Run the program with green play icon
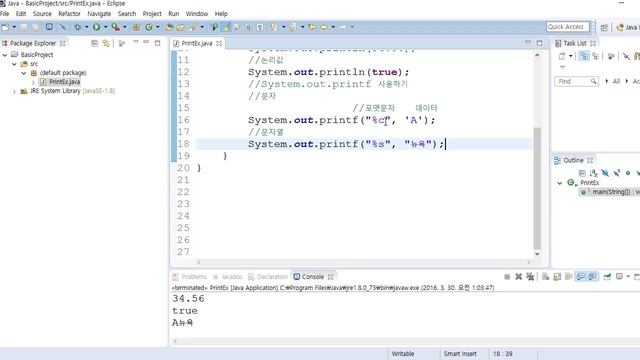 coord(96,27)
